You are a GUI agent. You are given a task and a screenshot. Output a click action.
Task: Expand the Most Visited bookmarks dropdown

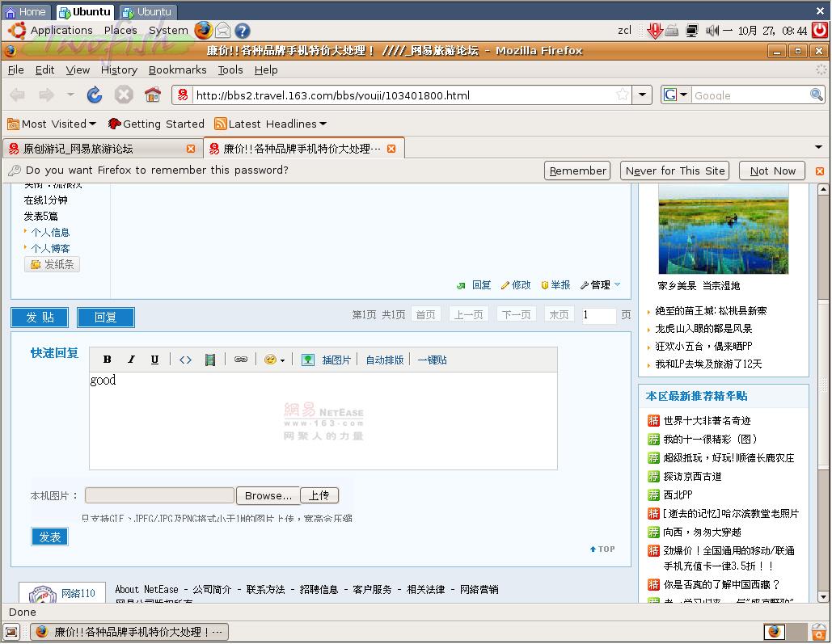pyautogui.click(x=92, y=124)
